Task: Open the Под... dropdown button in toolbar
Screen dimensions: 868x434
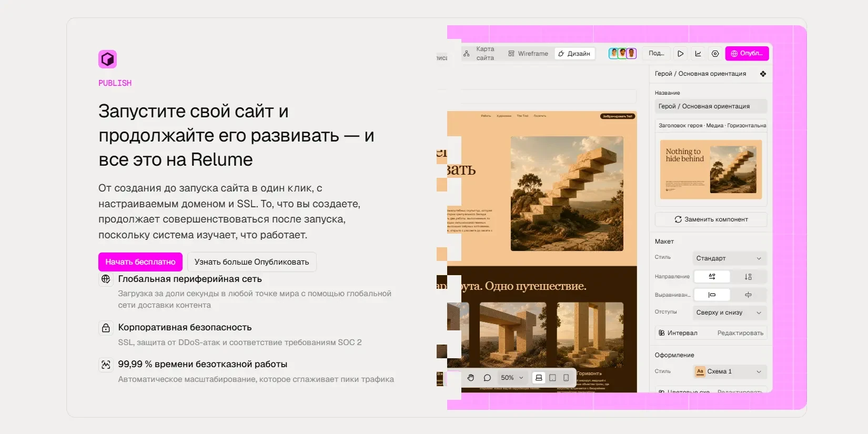Action: click(x=656, y=54)
